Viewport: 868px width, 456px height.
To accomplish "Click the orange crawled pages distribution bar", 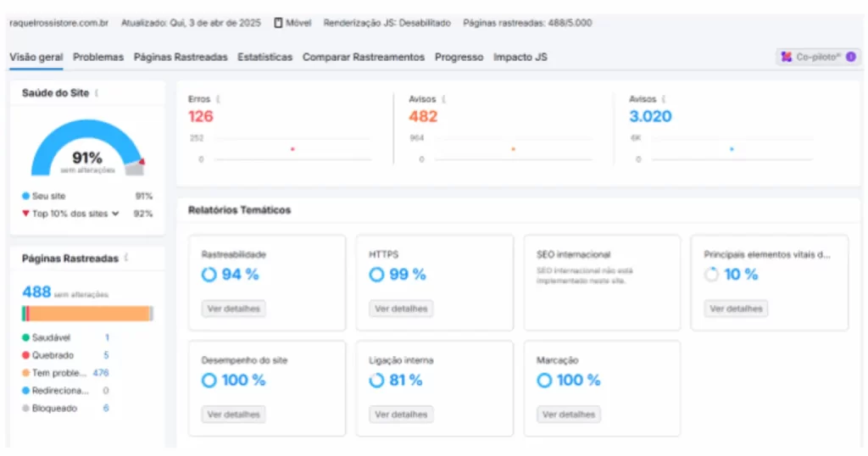I will (x=89, y=314).
